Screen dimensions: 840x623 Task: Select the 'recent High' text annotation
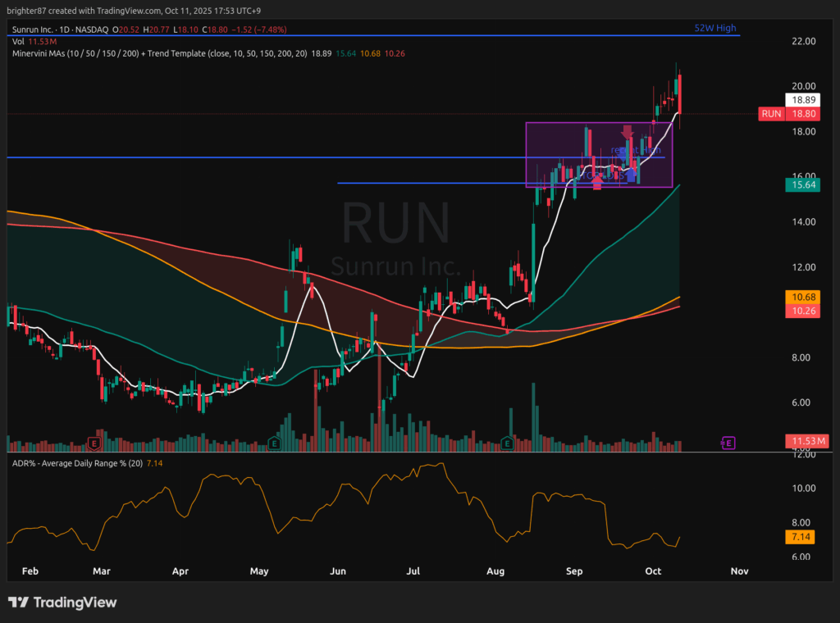(636, 151)
